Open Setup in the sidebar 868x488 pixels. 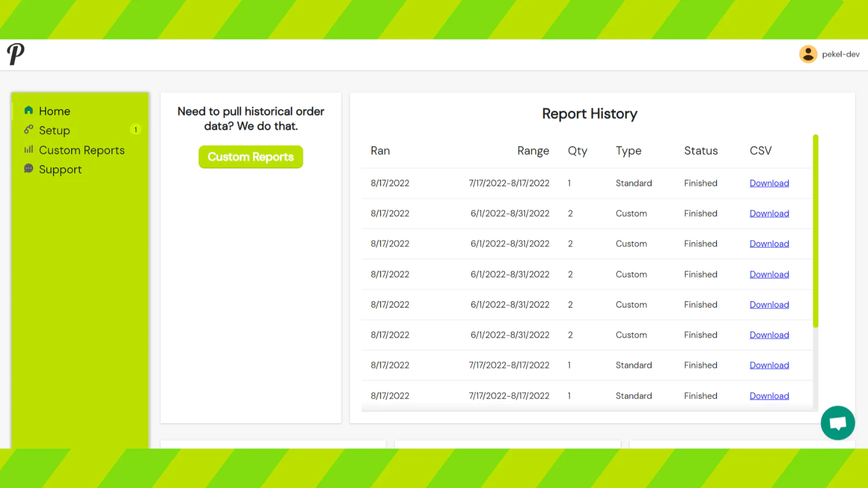click(54, 131)
